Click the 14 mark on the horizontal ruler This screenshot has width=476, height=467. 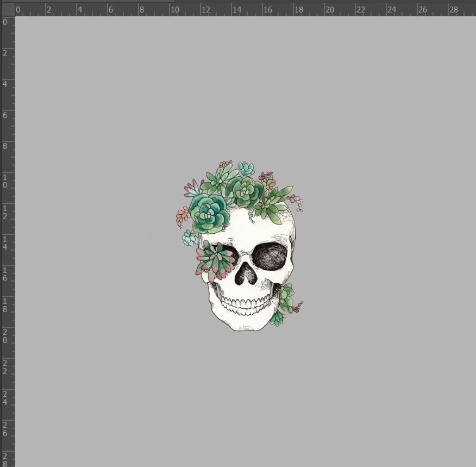click(236, 10)
